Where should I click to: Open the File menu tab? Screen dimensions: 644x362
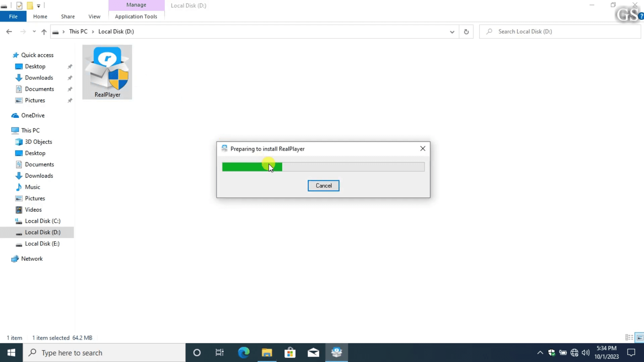13,16
